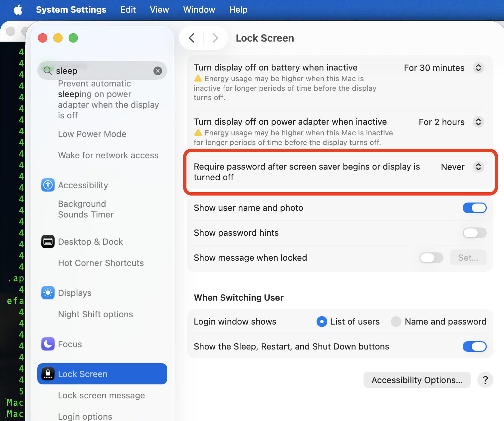Image resolution: width=504 pixels, height=421 pixels.
Task: Select Lock Screen label in the sidebar
Action: [83, 374]
